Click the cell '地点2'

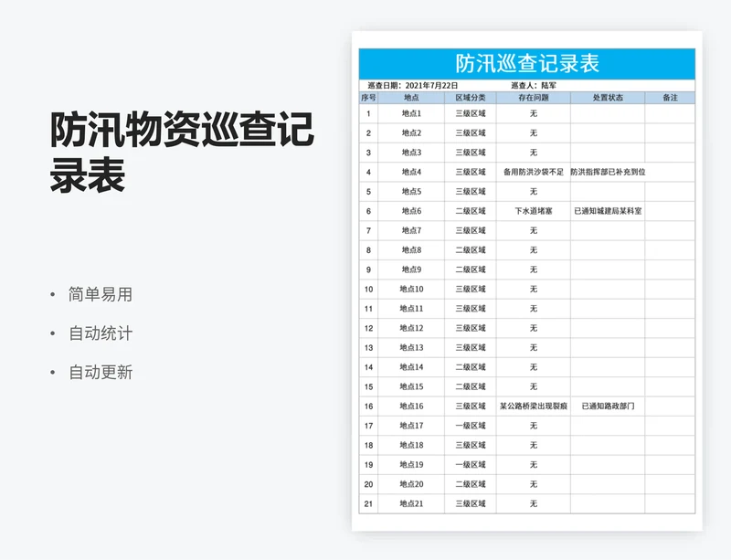pos(411,132)
